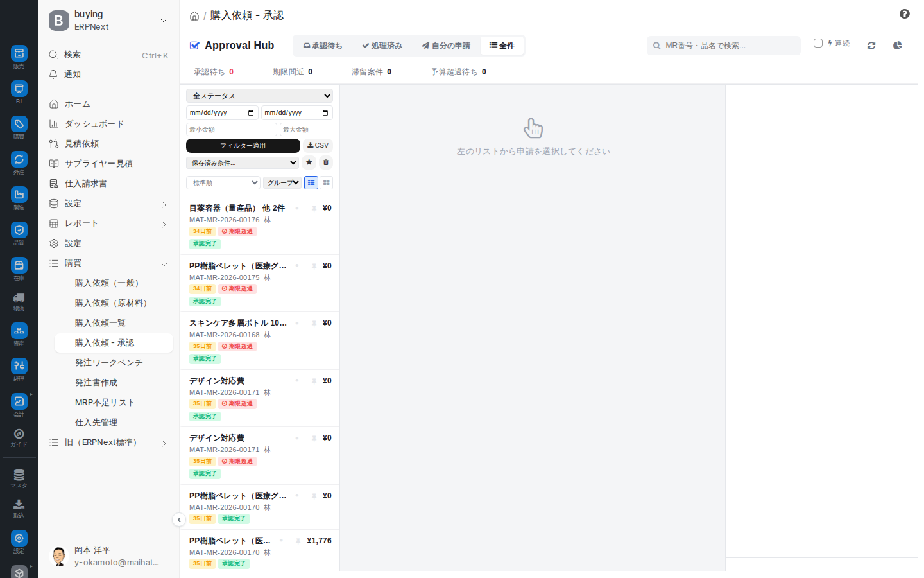Open the 設定 gear icon in dark rail

(x=19, y=538)
